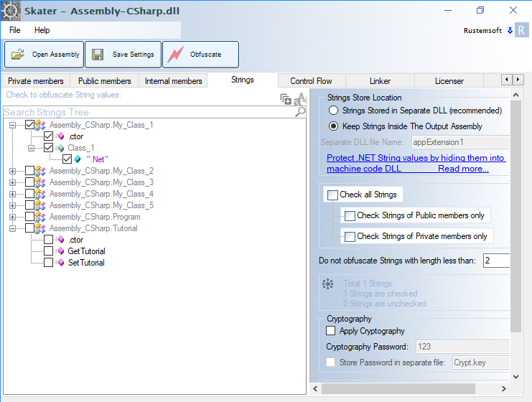Viewport: 532px width, 402px height.
Task: Click the method icon of first .ctor
Action: [x=60, y=136]
